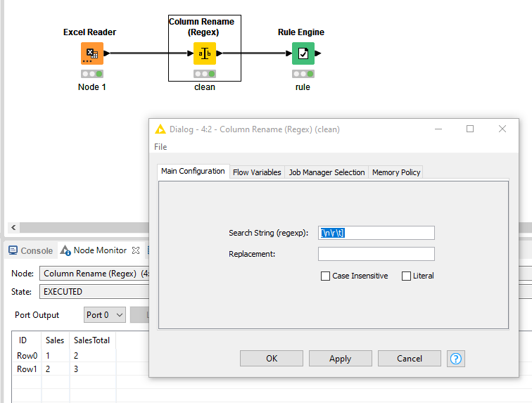532x403 pixels.
Task: Open the File menu in dialog
Action: click(x=160, y=147)
